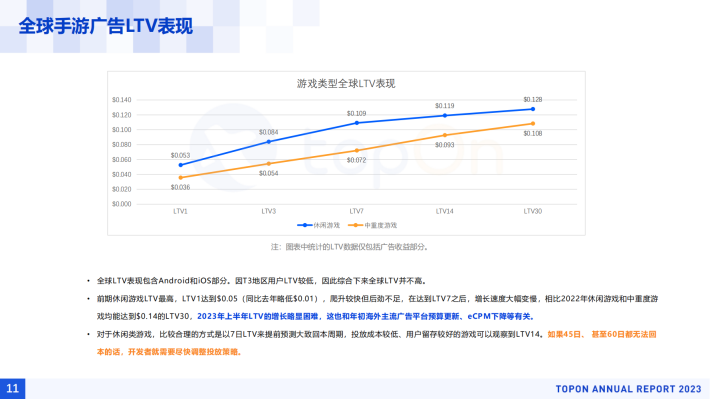Click the blue 休闲游戏 legend marker
This screenshot has width=710, height=399.
305,225
